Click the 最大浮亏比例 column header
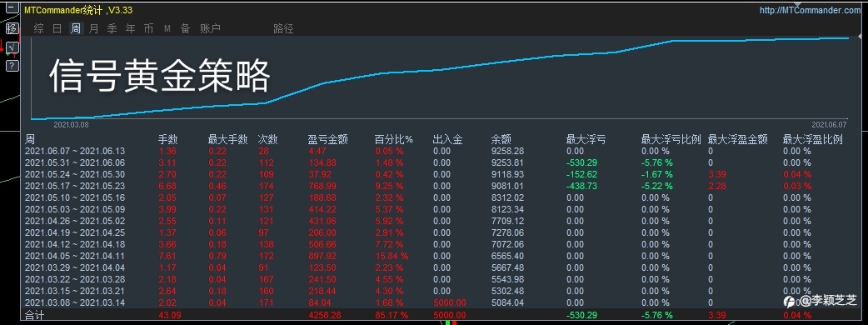 pyautogui.click(x=671, y=139)
